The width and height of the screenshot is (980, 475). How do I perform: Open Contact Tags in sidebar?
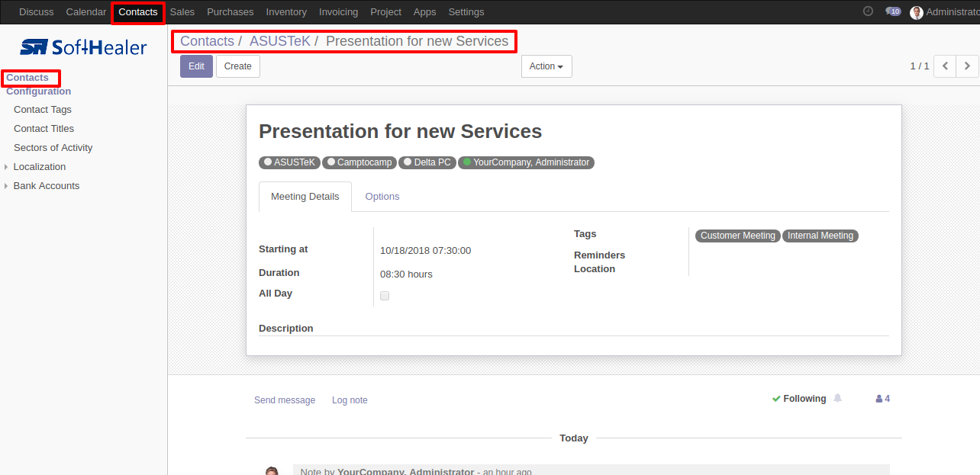43,110
